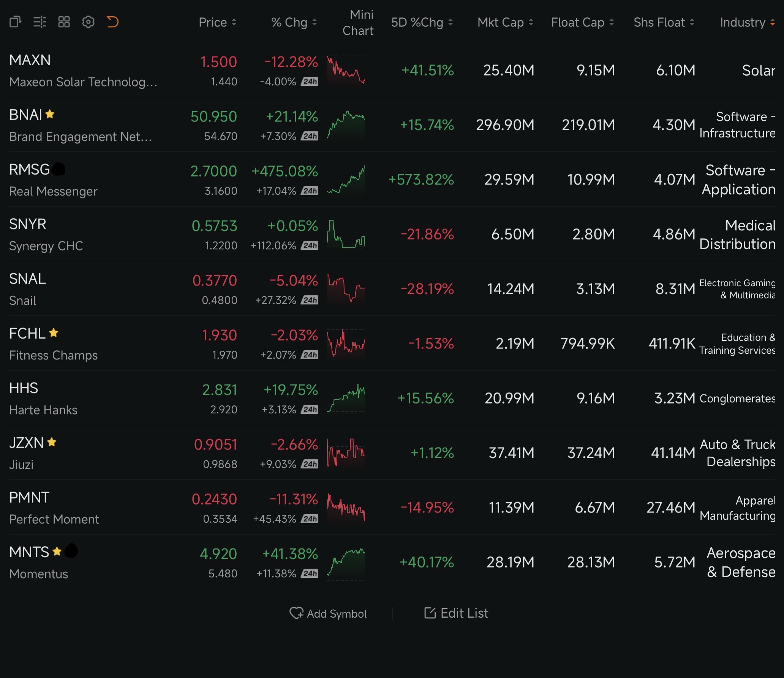Click the -12.28% change for MAXN

point(291,62)
